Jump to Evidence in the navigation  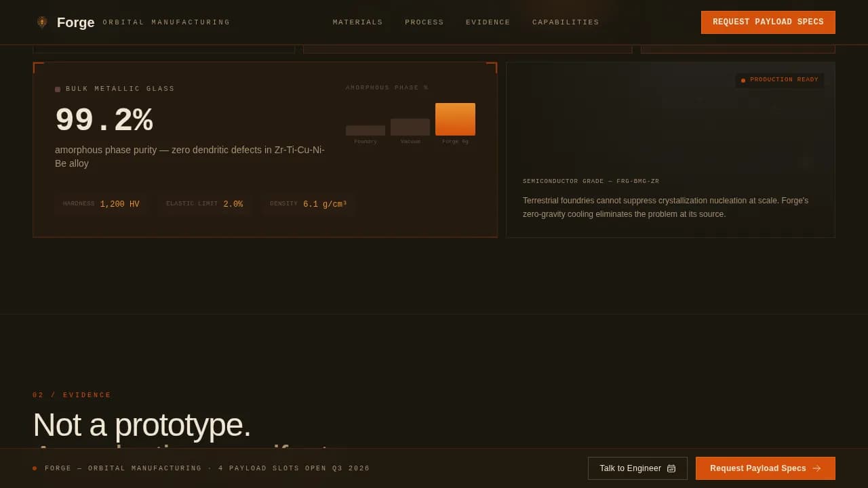pyautogui.click(x=488, y=22)
